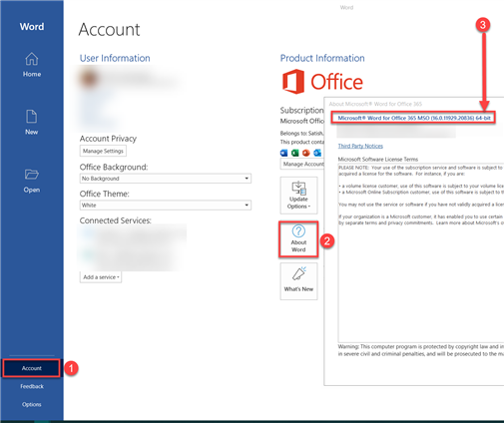This screenshot has width=504, height=423.
Task: Click the About Word button
Action: coord(298,239)
